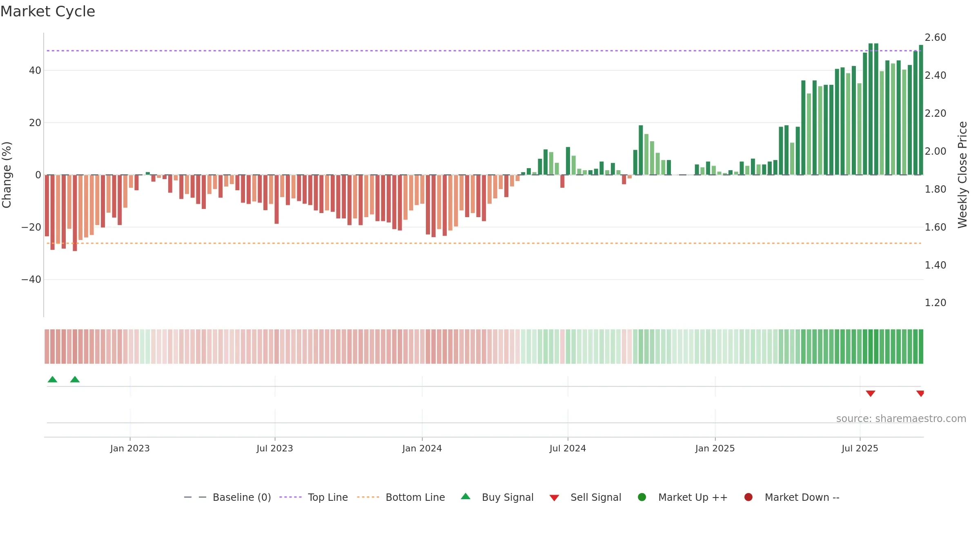Viewport: 980px width, 551px height.
Task: Click the Change (%) axis title
Action: 7,175
